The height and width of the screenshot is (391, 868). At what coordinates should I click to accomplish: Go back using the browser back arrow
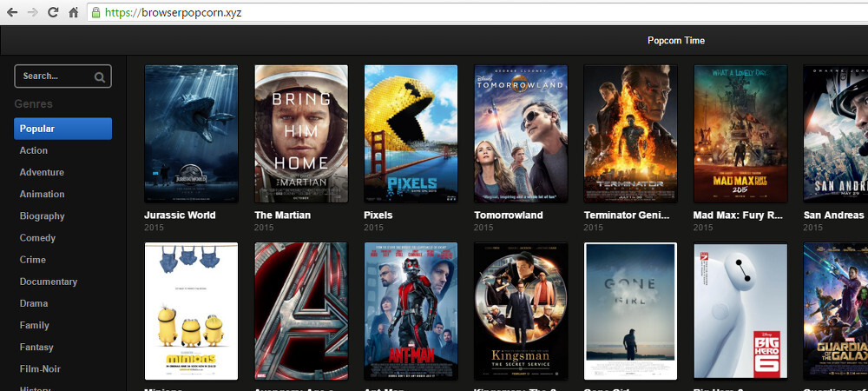click(11, 12)
